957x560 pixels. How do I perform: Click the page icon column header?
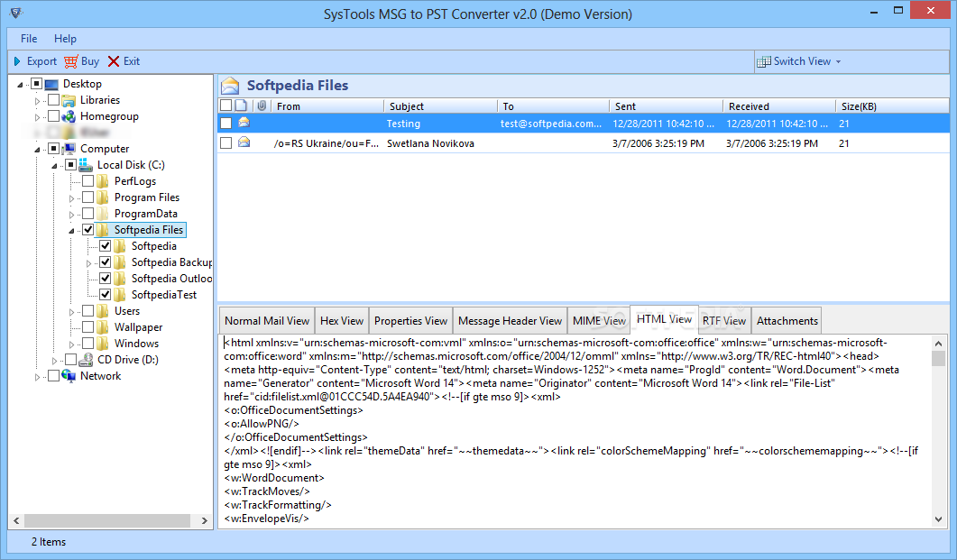click(242, 106)
